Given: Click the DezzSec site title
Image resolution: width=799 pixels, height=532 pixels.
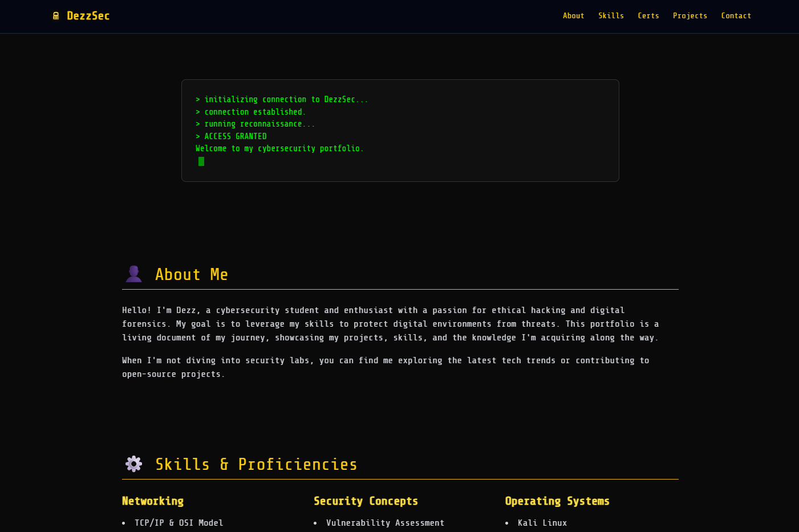Looking at the screenshot, I should [x=88, y=16].
